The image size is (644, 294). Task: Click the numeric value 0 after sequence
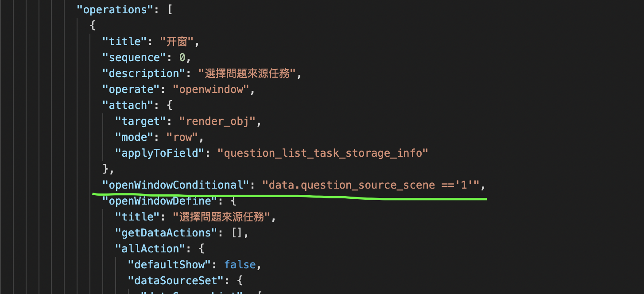(x=182, y=58)
